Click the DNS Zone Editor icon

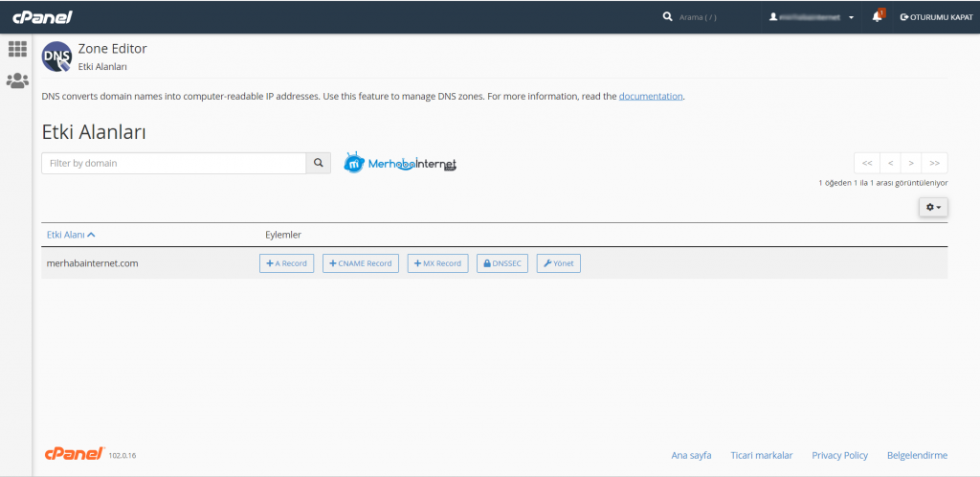tap(56, 57)
